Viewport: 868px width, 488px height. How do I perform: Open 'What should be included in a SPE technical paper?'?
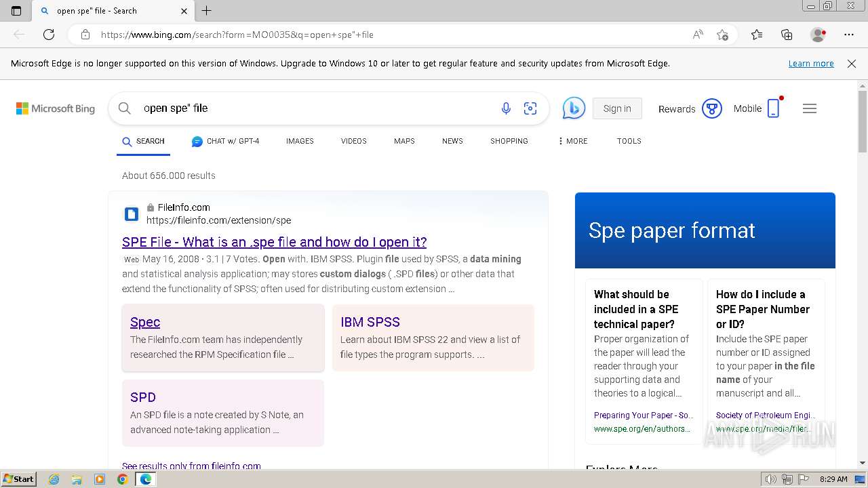(x=637, y=309)
